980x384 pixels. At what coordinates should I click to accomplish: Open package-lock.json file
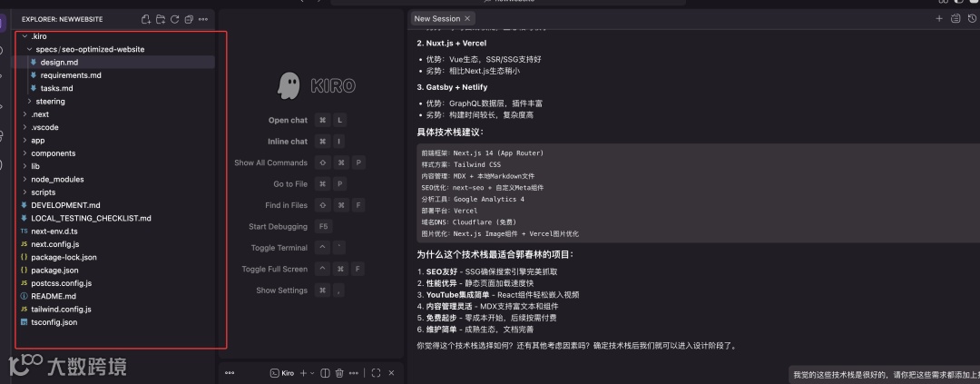coord(64,257)
